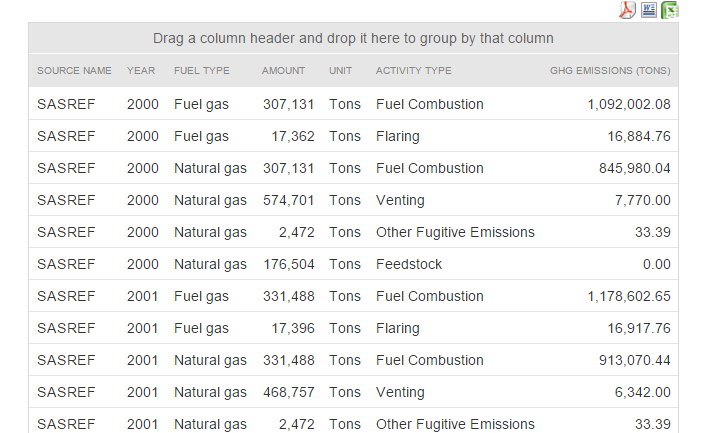Viewport: 704px width, 433px height.
Task: Sort by GHG Emissions (Tons) header
Action: tap(610, 71)
